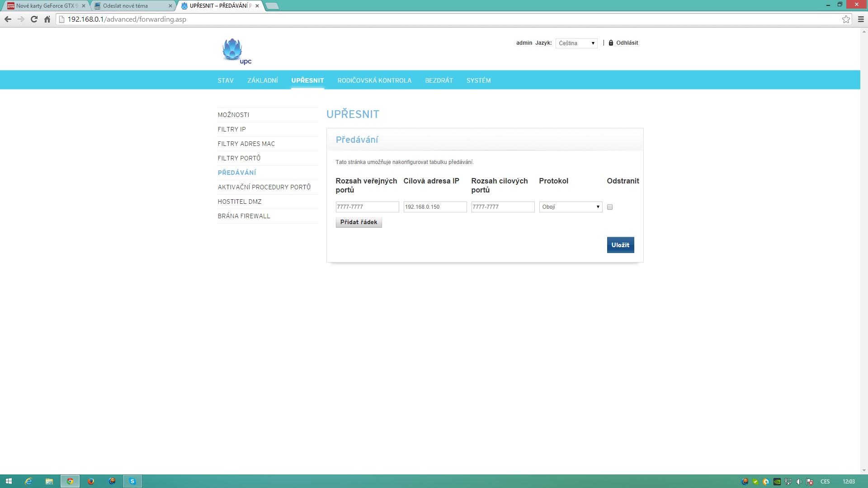Open Skype from the taskbar
The width and height of the screenshot is (868, 488).
132,481
